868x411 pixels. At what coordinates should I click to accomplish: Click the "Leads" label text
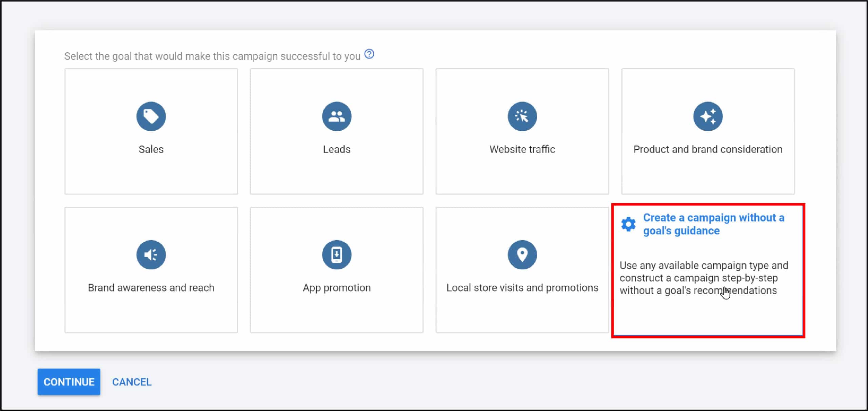337,149
